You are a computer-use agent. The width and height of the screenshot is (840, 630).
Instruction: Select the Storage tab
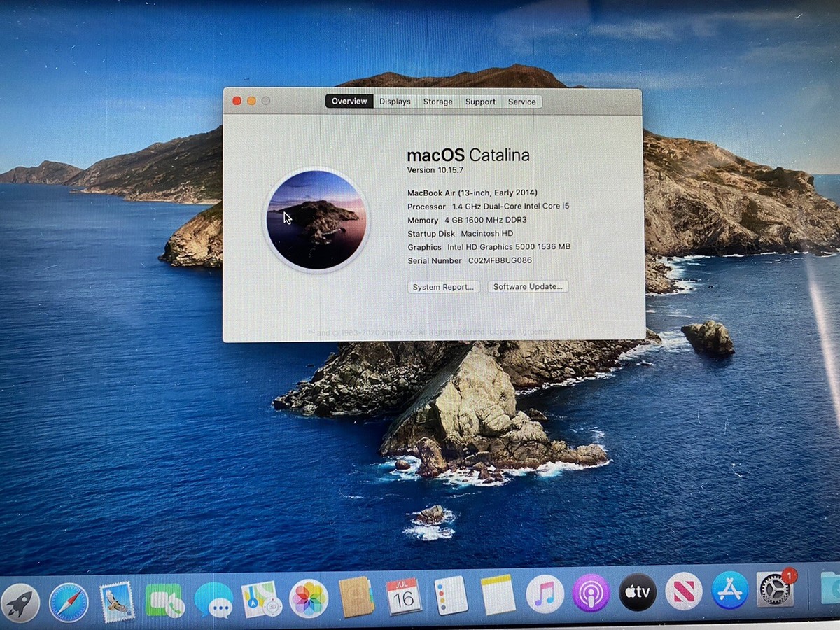[x=437, y=101]
